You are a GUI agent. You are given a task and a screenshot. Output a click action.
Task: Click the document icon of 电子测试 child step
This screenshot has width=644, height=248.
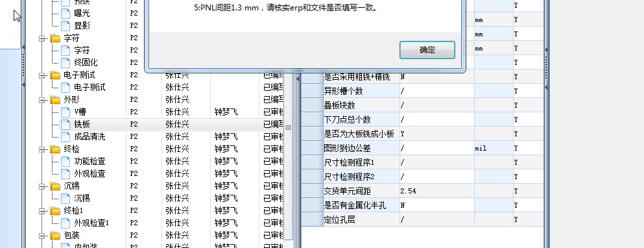[x=66, y=88]
